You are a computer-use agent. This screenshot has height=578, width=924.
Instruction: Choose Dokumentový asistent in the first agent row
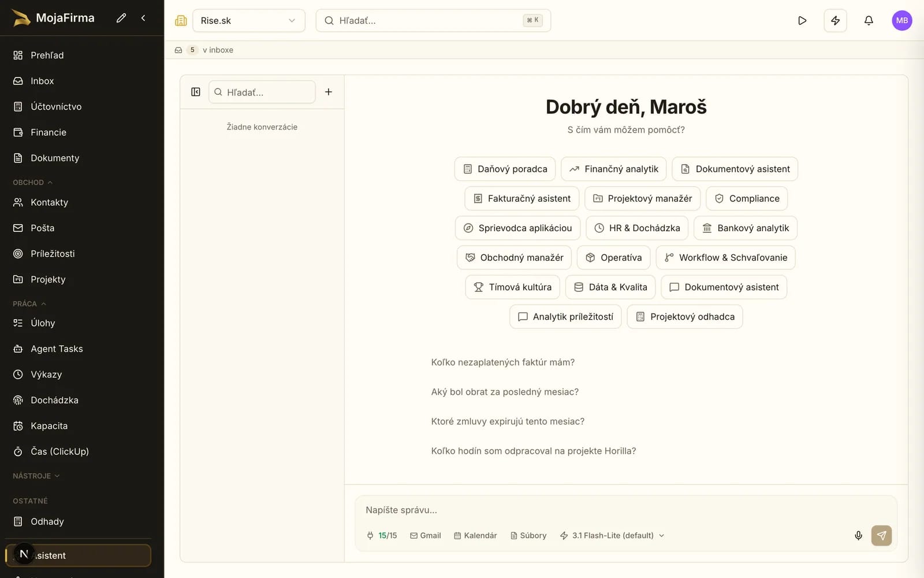[x=735, y=169]
